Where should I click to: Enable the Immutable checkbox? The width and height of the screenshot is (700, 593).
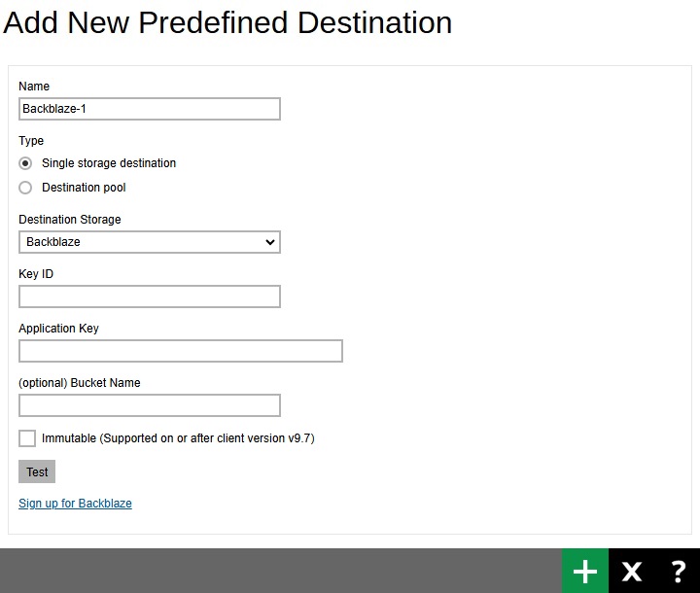point(27,438)
